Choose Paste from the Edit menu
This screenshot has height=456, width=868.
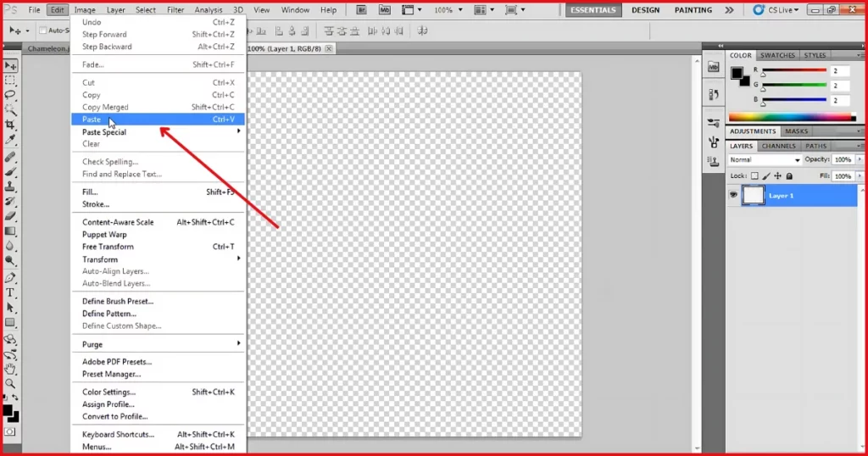(x=158, y=119)
